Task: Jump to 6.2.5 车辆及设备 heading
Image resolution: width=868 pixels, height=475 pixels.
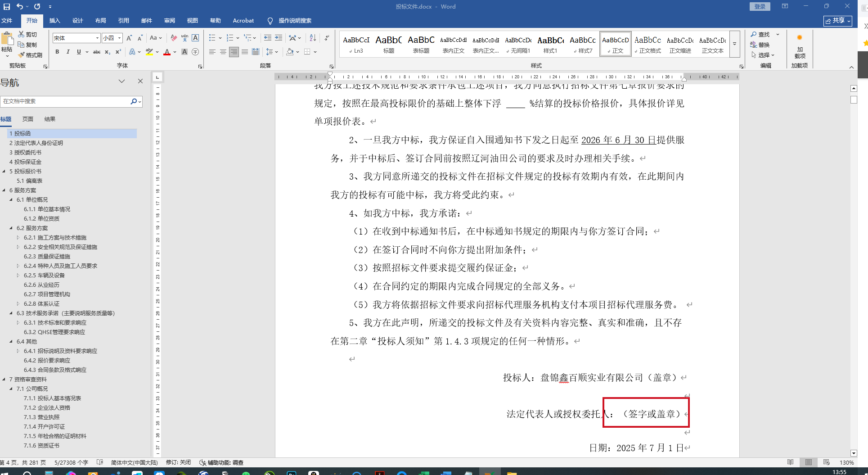Action: pyautogui.click(x=44, y=276)
